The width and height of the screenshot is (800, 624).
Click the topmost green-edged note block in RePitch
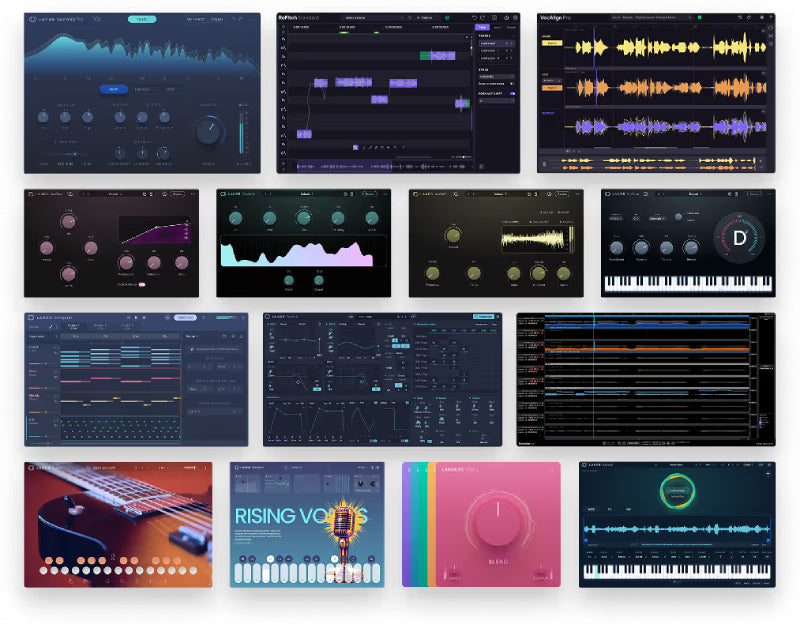437,55
